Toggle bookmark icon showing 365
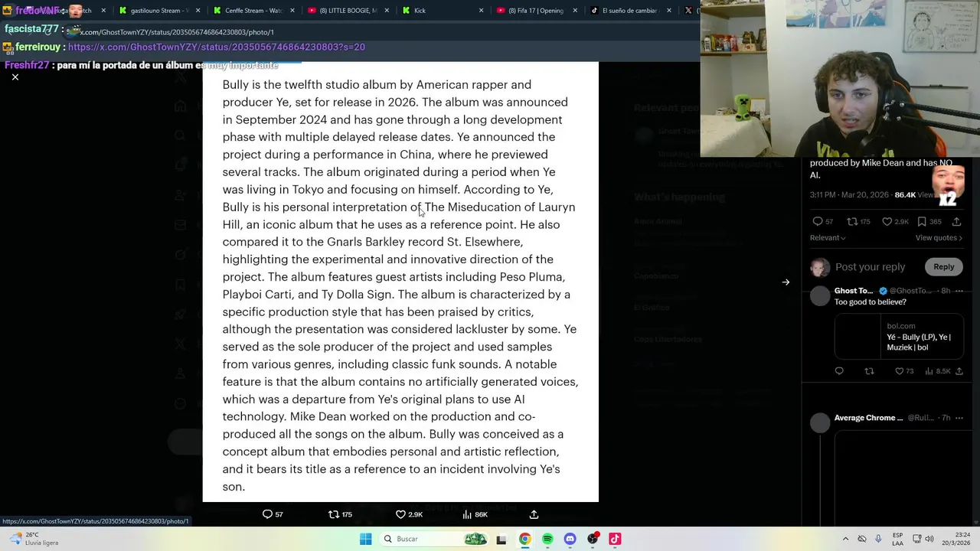 (x=929, y=221)
